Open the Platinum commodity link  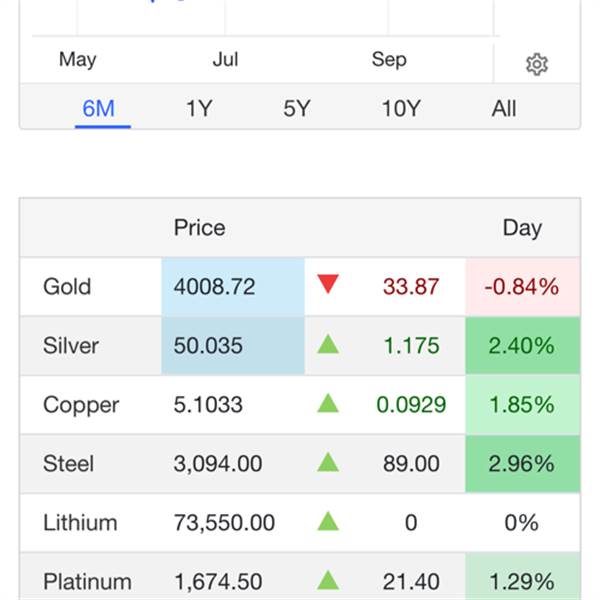[87, 582]
